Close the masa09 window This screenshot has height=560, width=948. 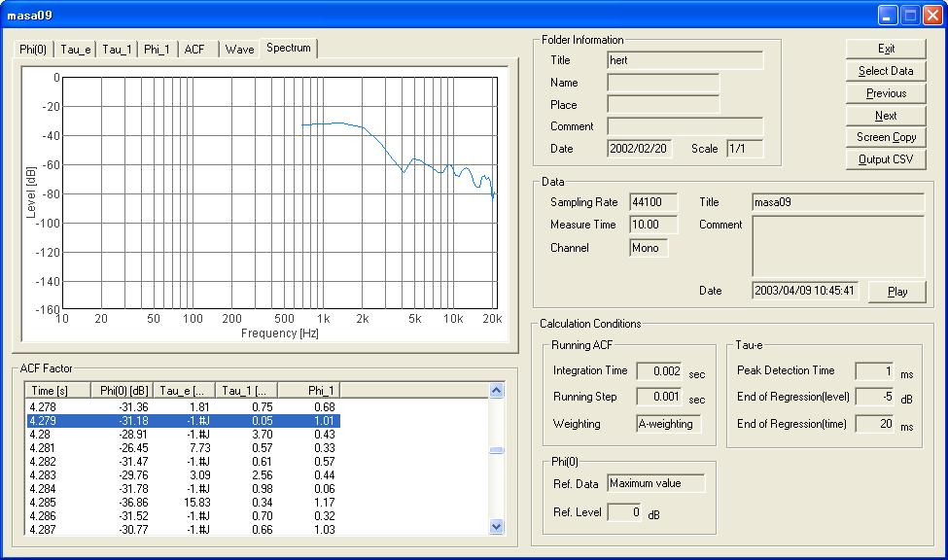932,16
